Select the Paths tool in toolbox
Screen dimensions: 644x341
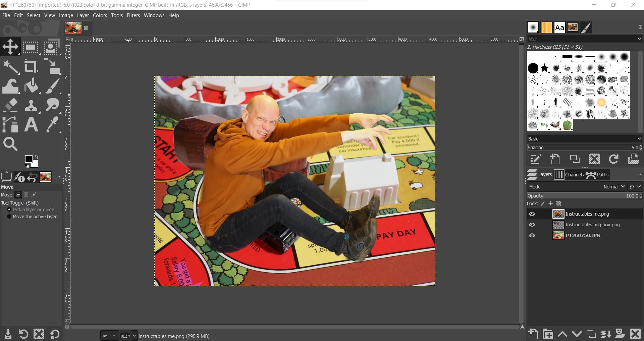(10, 125)
